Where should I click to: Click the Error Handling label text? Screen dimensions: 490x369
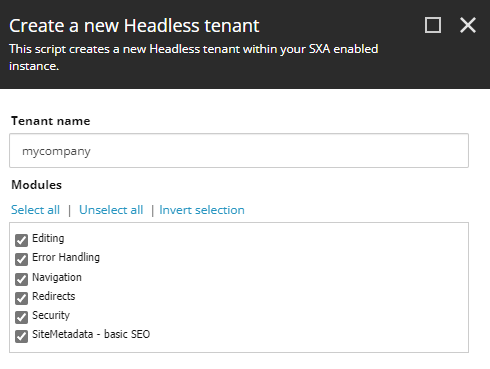[x=66, y=258]
